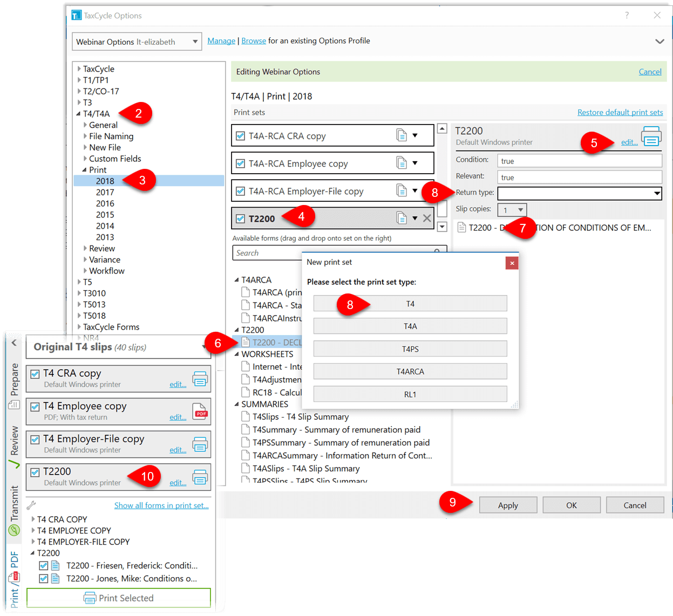Click the print sets scrollbar thumb
Screen dimensions: 673x616
pyautogui.click(x=442, y=208)
